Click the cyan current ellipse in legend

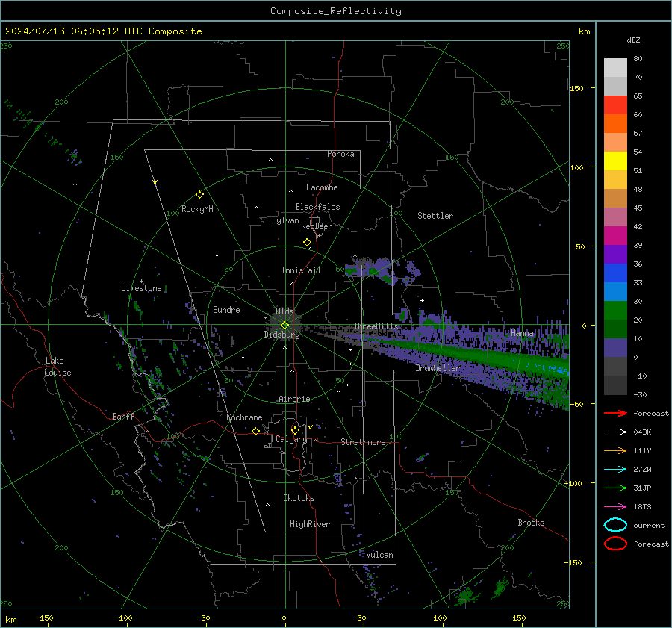615,525
